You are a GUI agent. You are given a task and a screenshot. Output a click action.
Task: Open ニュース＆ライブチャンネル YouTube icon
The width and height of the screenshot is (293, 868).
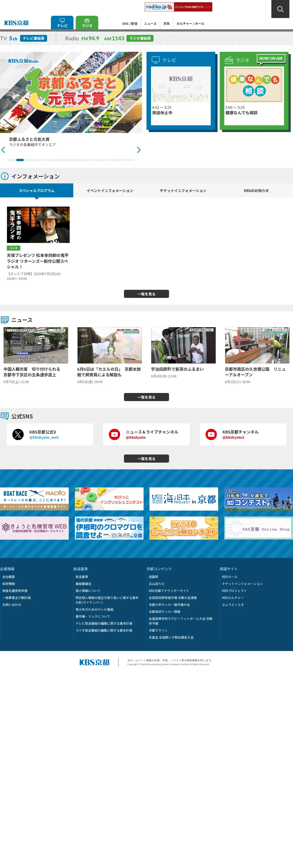pyautogui.click(x=115, y=434)
